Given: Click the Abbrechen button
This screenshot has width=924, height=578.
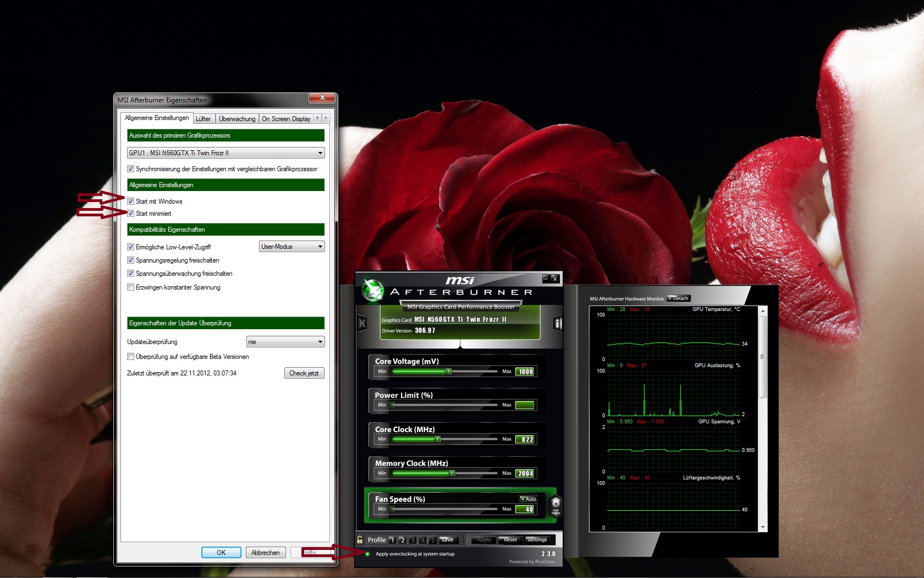Looking at the screenshot, I should click(x=266, y=553).
